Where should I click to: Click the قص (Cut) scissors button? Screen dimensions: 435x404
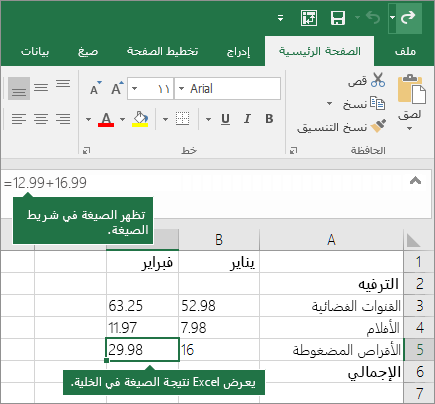click(x=367, y=80)
